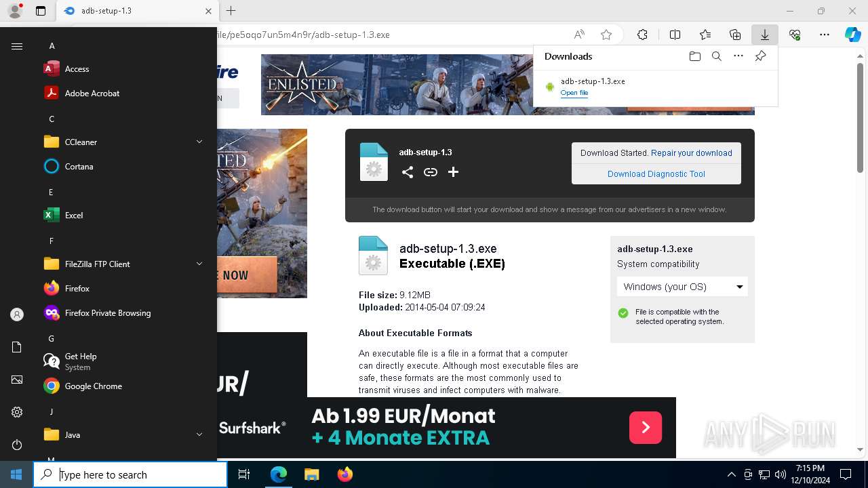Open Access from the Start menu

click(122, 68)
